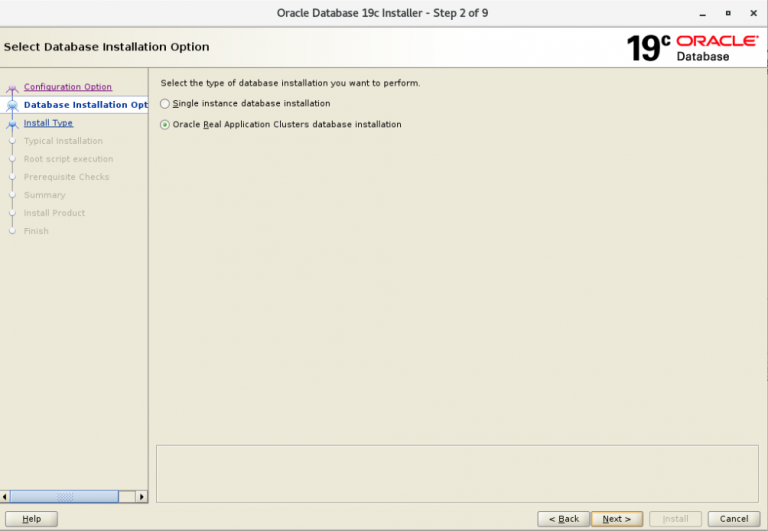Click the sidebar scrollbar left arrow
This screenshot has width=768, height=531.
tap(6, 497)
